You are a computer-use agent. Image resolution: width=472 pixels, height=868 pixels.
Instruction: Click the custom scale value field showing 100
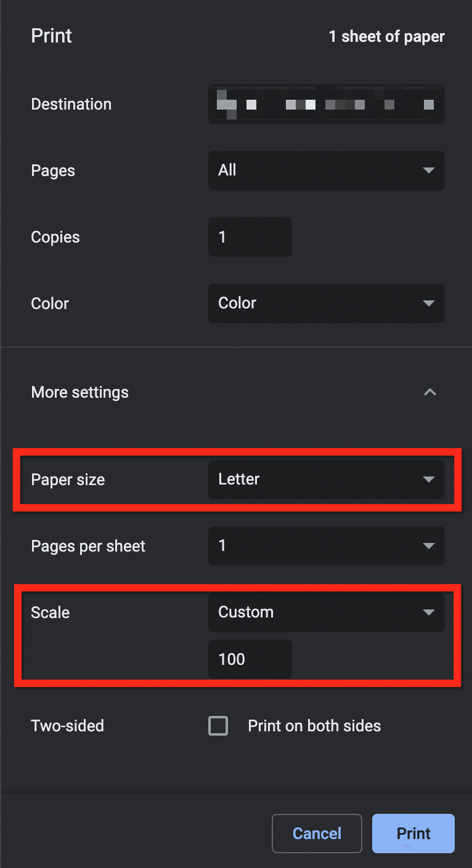coord(250,659)
